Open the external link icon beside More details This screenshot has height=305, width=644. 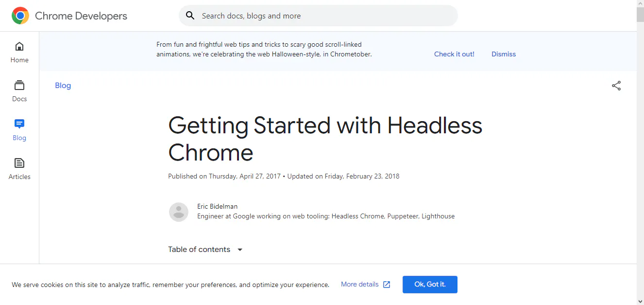[387, 284]
